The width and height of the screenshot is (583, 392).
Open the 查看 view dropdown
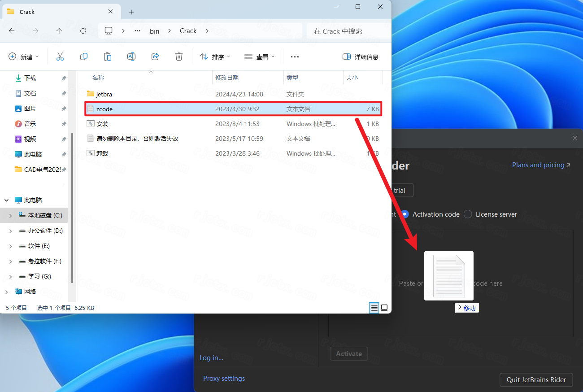coord(259,57)
